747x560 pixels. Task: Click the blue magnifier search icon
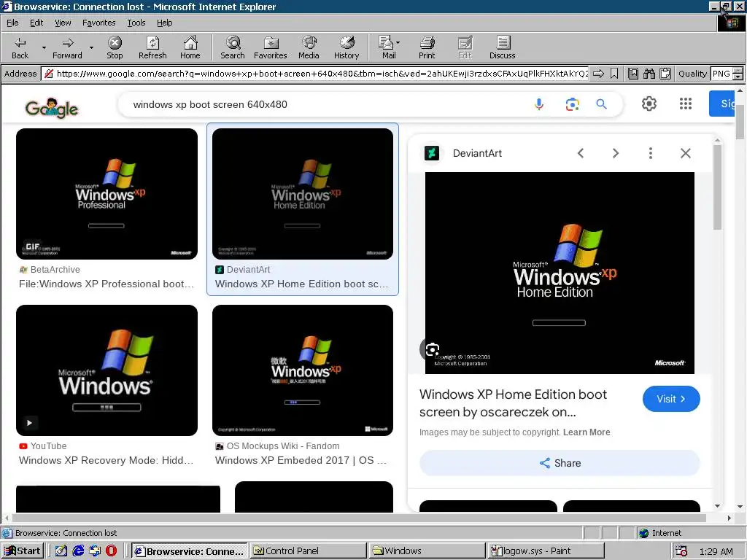coord(602,104)
